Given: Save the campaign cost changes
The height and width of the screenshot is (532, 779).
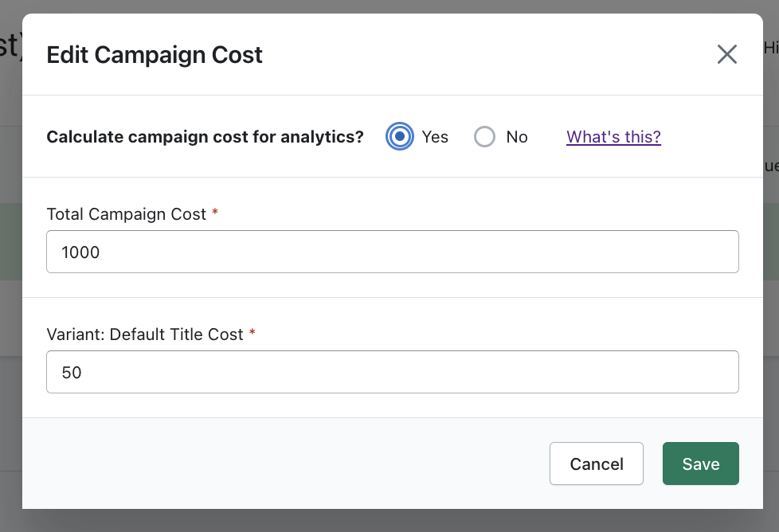Looking at the screenshot, I should click(x=700, y=464).
